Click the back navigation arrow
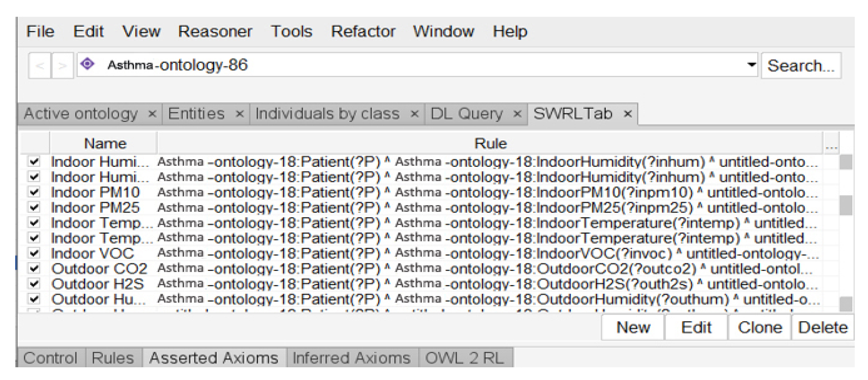 [40, 66]
